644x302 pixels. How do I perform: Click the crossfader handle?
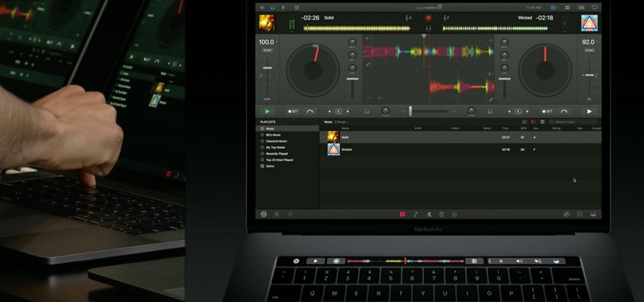point(410,111)
